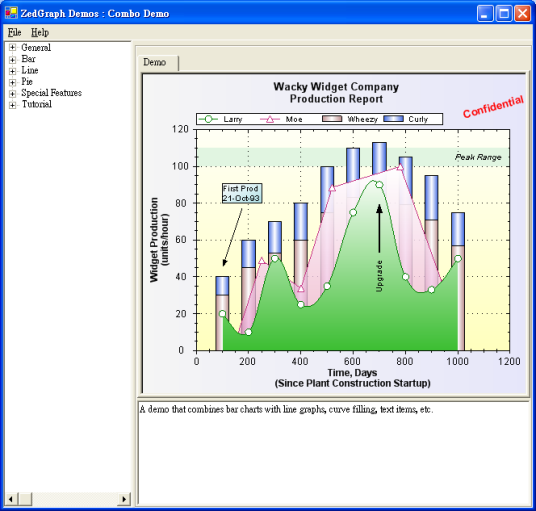
Task: Expand the General tree node
Action: pyautogui.click(x=12, y=48)
